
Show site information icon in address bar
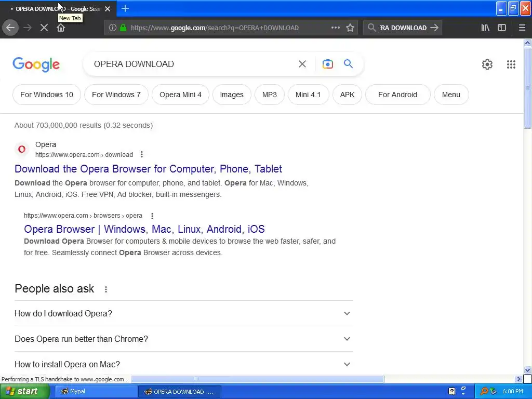click(x=112, y=28)
